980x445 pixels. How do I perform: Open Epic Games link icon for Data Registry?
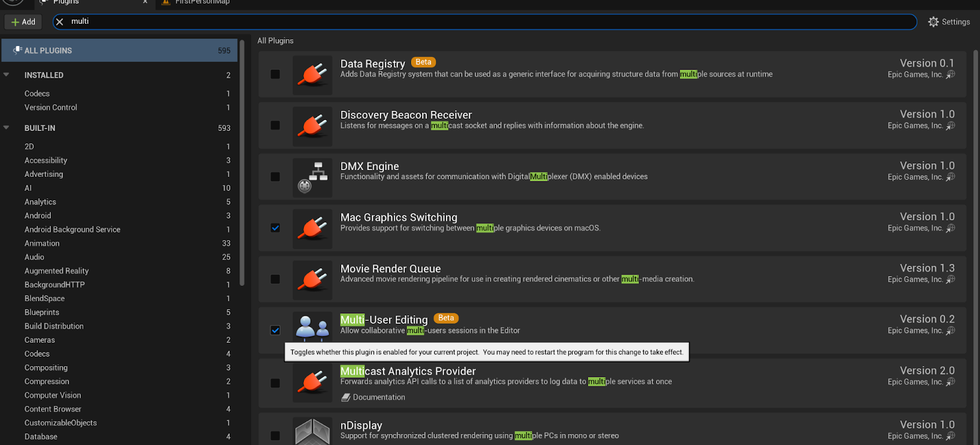tap(951, 75)
